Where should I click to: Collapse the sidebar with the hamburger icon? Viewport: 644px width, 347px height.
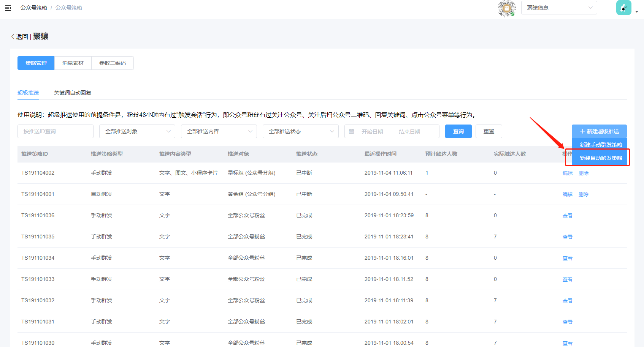[x=8, y=8]
